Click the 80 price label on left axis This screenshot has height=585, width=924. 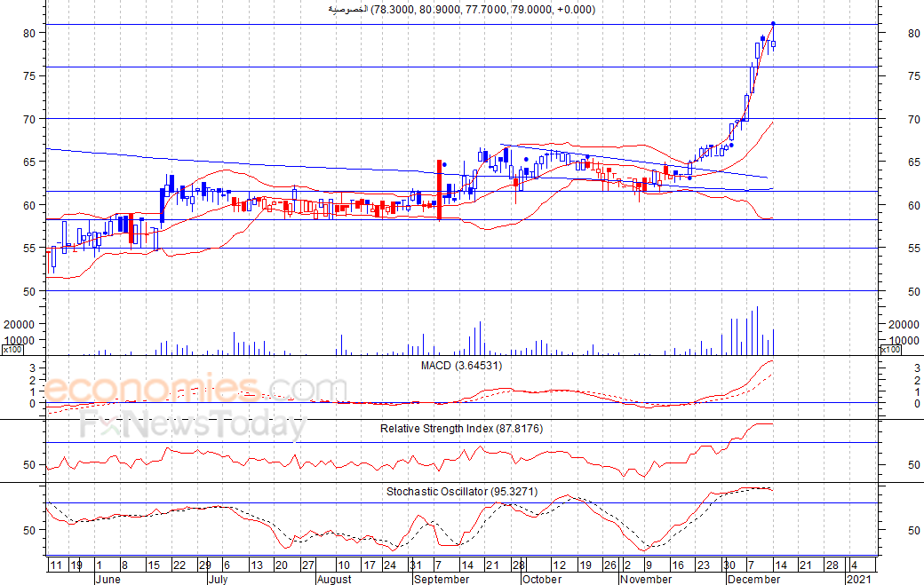pyautogui.click(x=29, y=33)
